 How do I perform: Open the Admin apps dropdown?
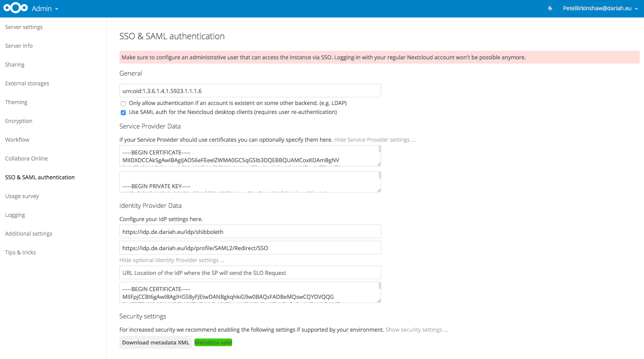click(45, 9)
